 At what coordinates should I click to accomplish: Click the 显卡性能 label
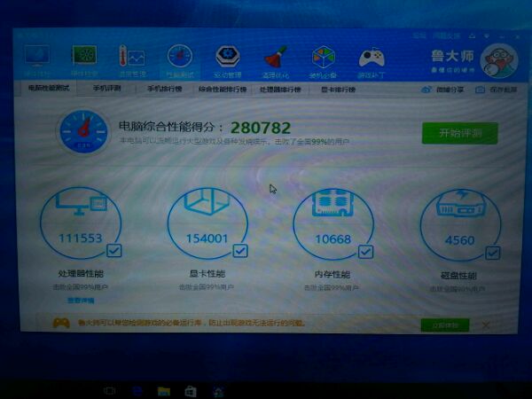click(207, 273)
